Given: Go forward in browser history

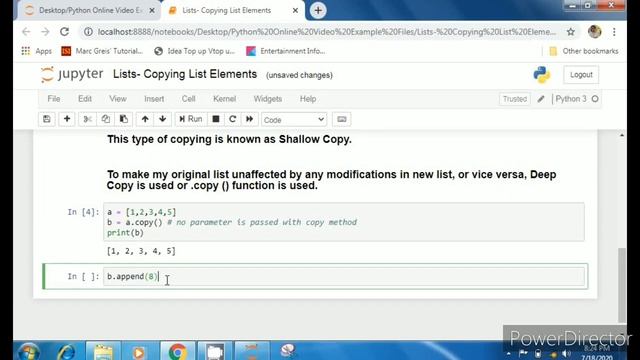Looking at the screenshot, I should (45, 32).
